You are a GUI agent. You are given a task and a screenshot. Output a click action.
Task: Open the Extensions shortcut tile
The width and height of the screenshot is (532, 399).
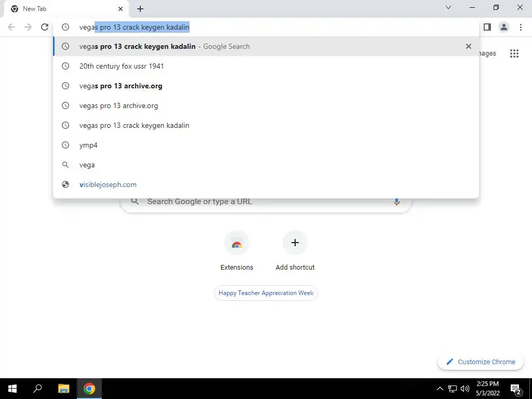pos(237,251)
